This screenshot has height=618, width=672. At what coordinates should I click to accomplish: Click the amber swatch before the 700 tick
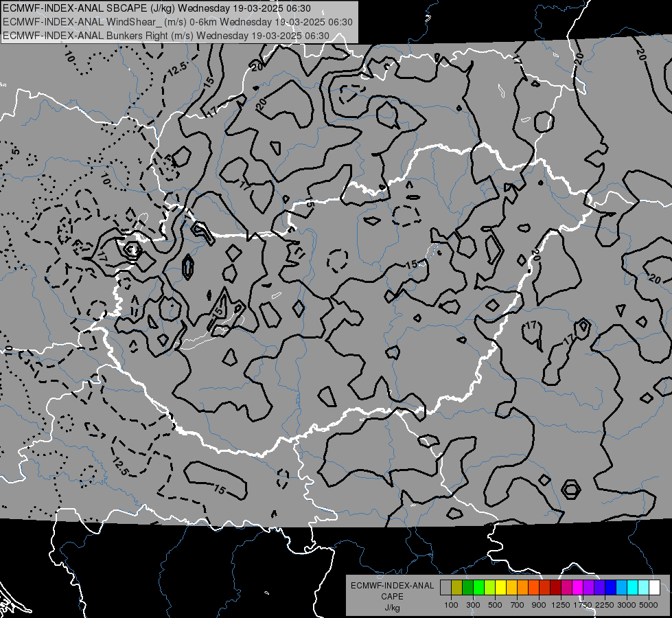pyautogui.click(x=511, y=587)
